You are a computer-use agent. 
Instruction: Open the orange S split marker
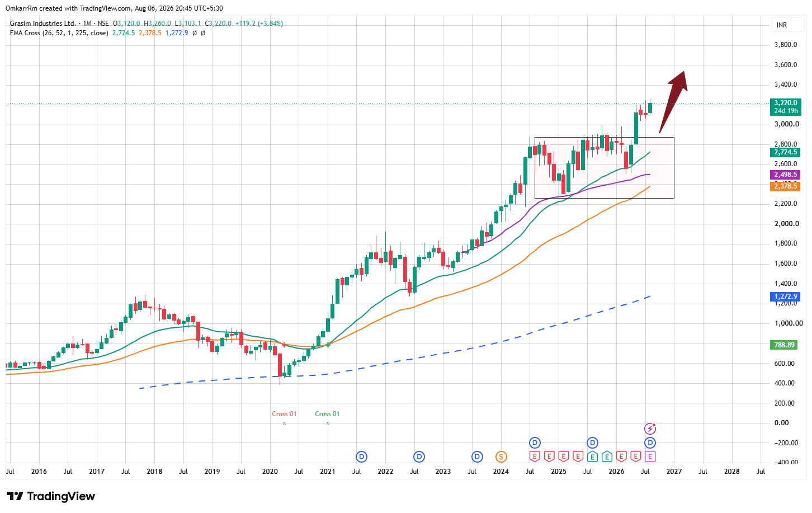click(x=501, y=457)
